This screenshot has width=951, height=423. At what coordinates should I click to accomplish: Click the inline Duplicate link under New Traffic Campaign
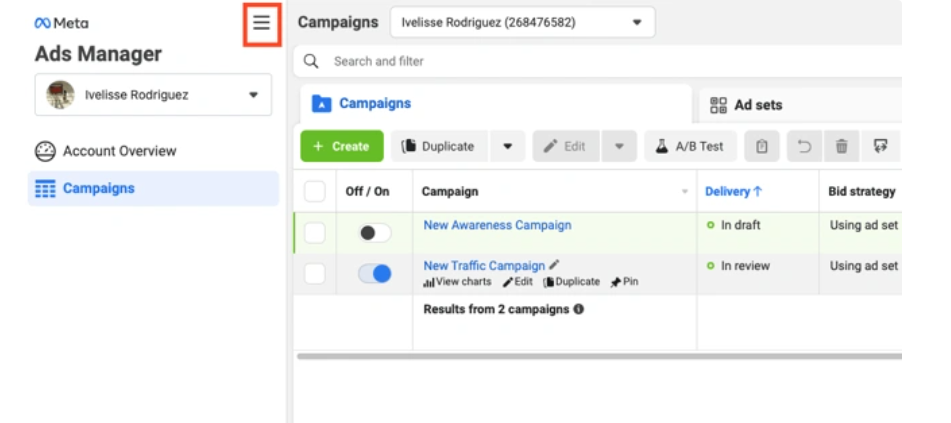click(572, 282)
